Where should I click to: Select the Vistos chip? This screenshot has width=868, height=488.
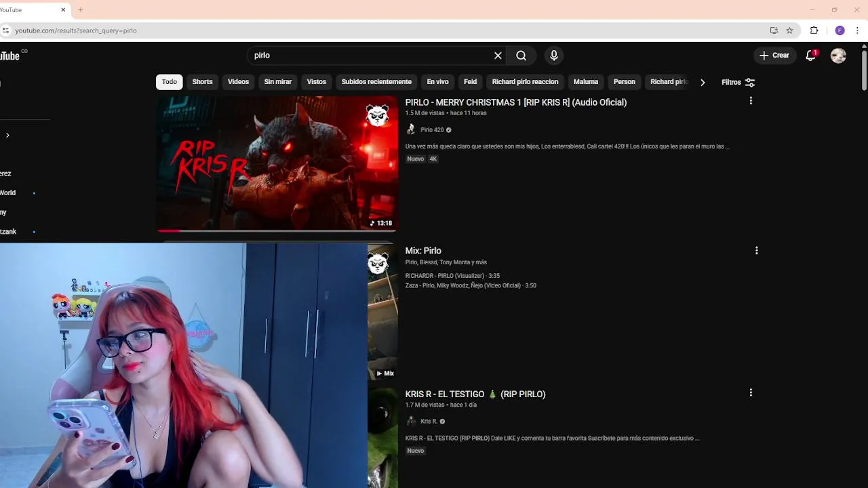point(316,82)
